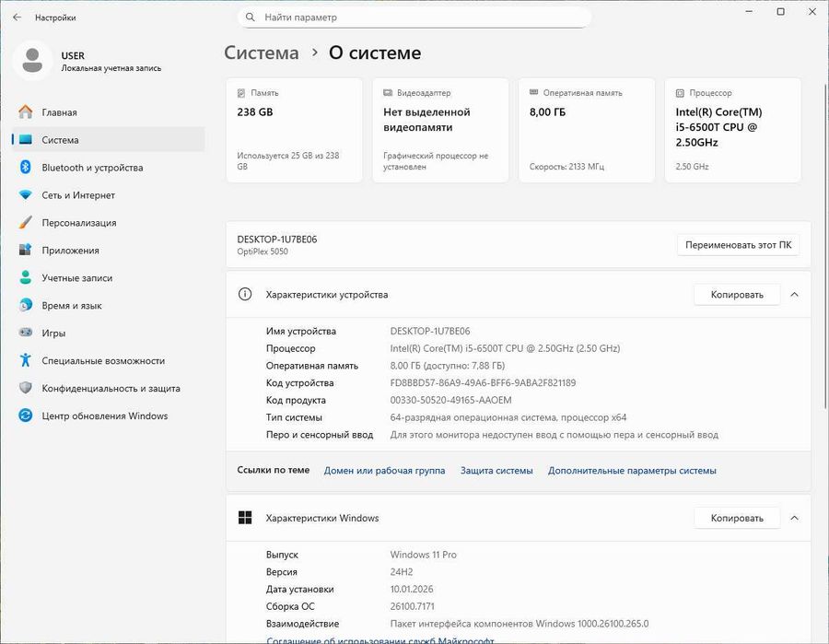This screenshot has height=644, width=829.
Task: Select Home in the sidebar
Action: coord(59,112)
